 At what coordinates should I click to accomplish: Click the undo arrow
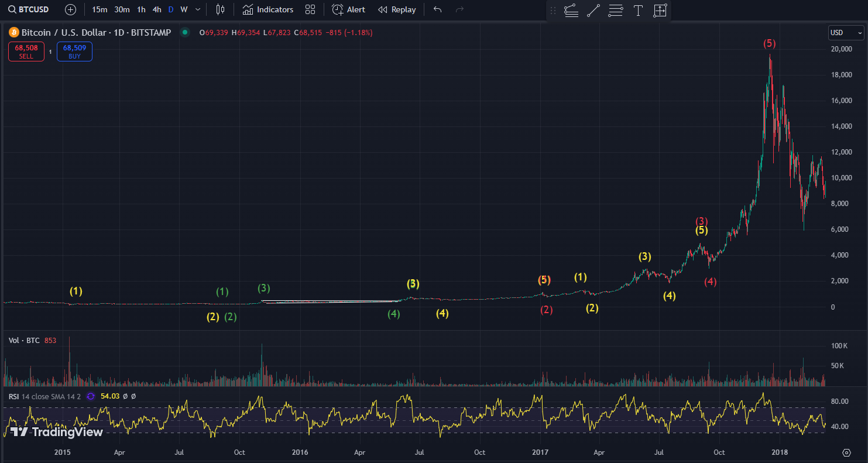tap(437, 9)
